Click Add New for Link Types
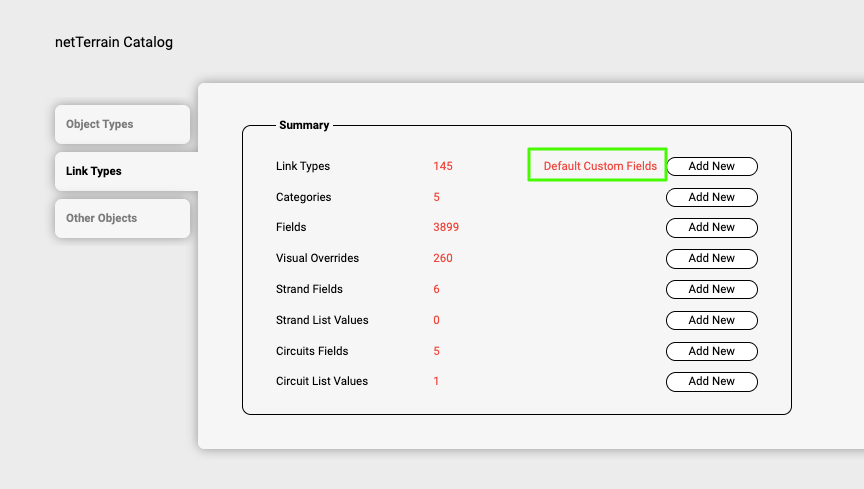The width and height of the screenshot is (864, 489). (x=711, y=166)
